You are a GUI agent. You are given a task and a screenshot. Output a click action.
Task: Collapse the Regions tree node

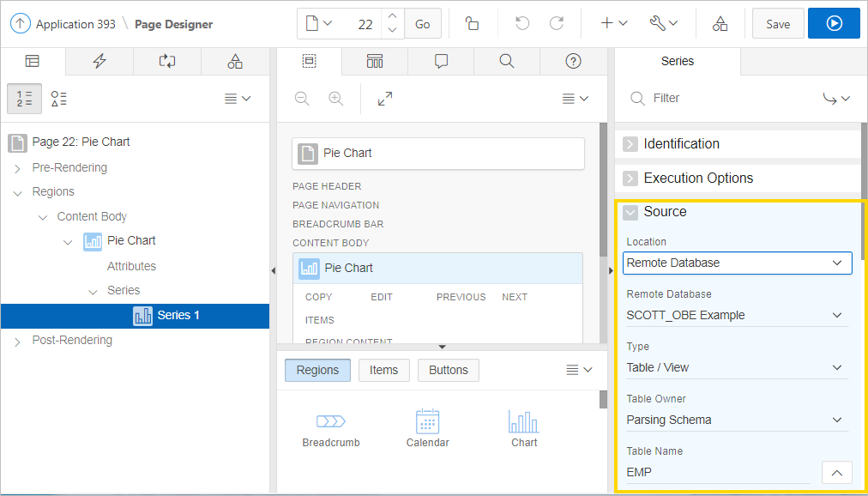point(17,192)
